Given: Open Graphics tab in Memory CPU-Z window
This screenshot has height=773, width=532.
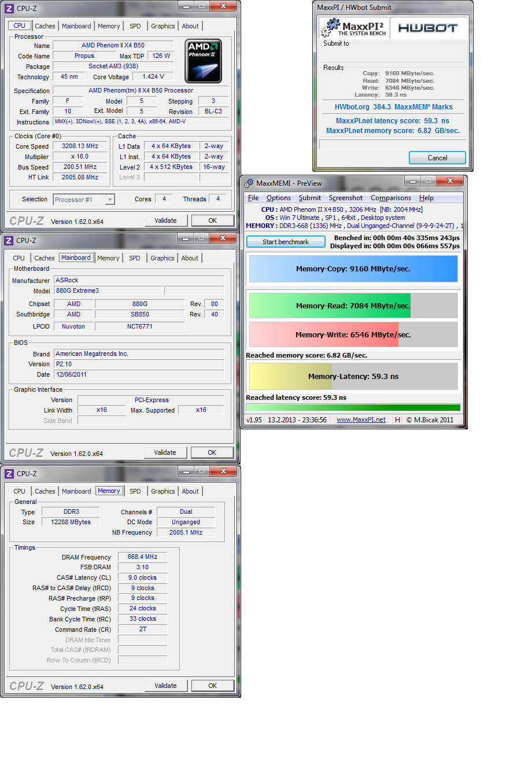Looking at the screenshot, I should (163, 491).
